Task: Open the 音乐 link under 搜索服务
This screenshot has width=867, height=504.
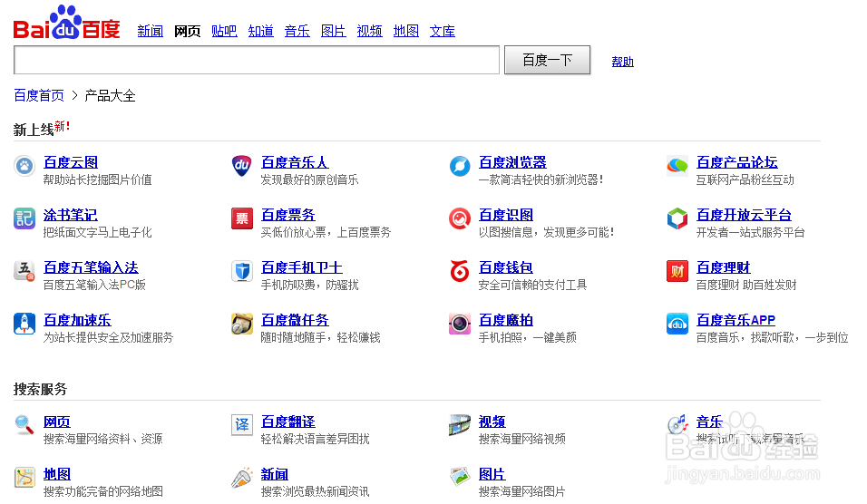Action: click(x=709, y=422)
